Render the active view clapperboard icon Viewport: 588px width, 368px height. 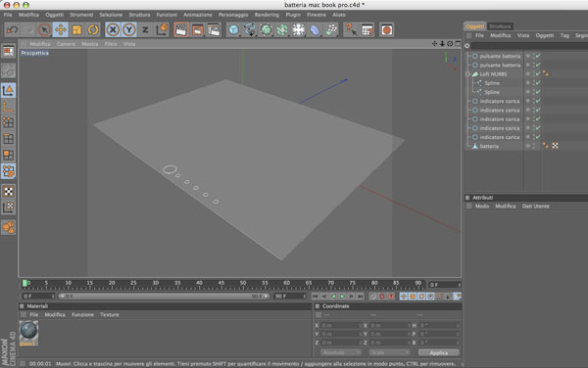click(x=181, y=29)
